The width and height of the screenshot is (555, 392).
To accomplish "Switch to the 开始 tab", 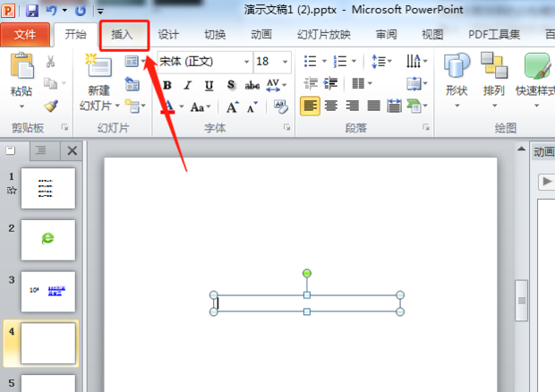I will tap(75, 35).
